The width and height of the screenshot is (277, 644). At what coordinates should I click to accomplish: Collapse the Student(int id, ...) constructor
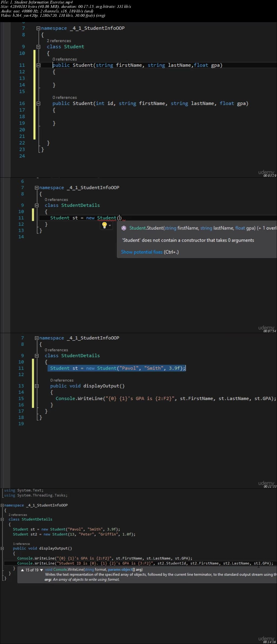(x=38, y=103)
